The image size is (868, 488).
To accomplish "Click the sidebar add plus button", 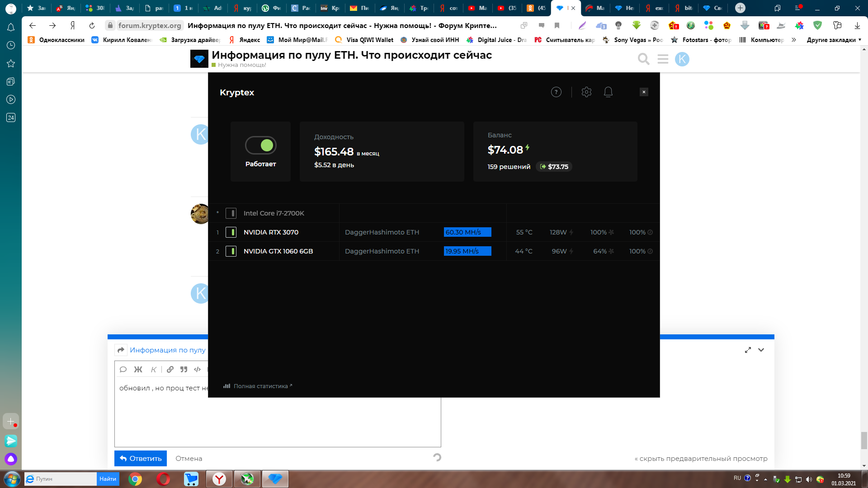I will [11, 421].
